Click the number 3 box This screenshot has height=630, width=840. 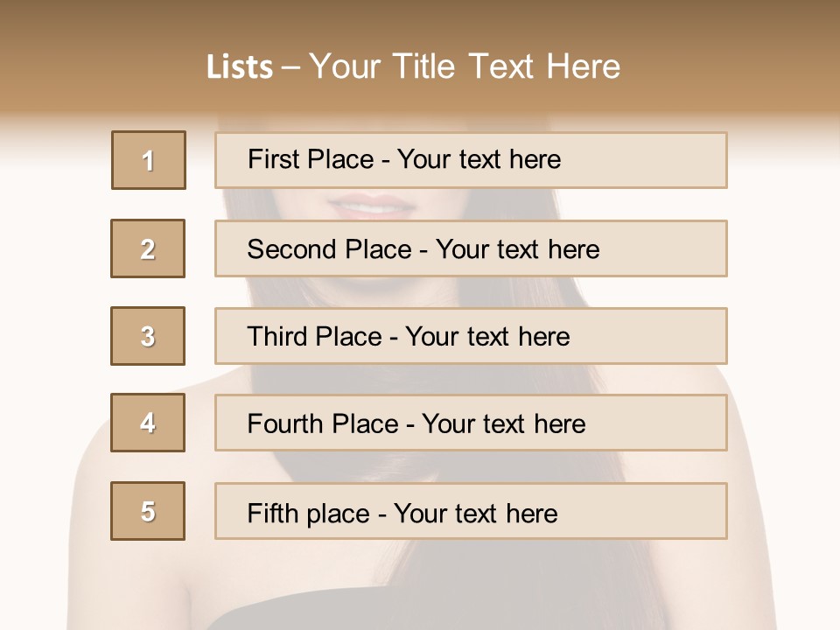click(148, 336)
